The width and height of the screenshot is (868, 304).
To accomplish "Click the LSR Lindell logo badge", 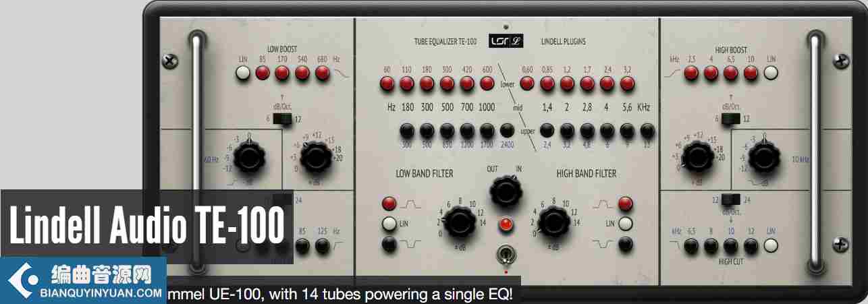I will [507, 40].
